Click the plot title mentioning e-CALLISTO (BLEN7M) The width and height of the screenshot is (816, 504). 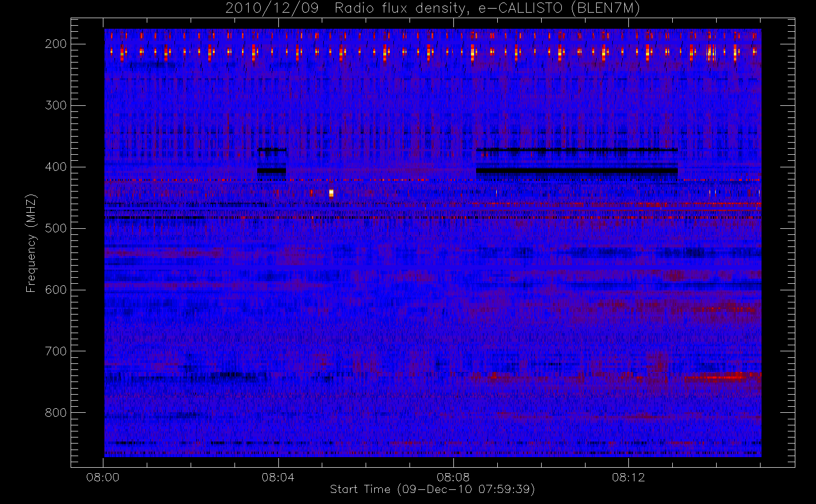[432, 9]
